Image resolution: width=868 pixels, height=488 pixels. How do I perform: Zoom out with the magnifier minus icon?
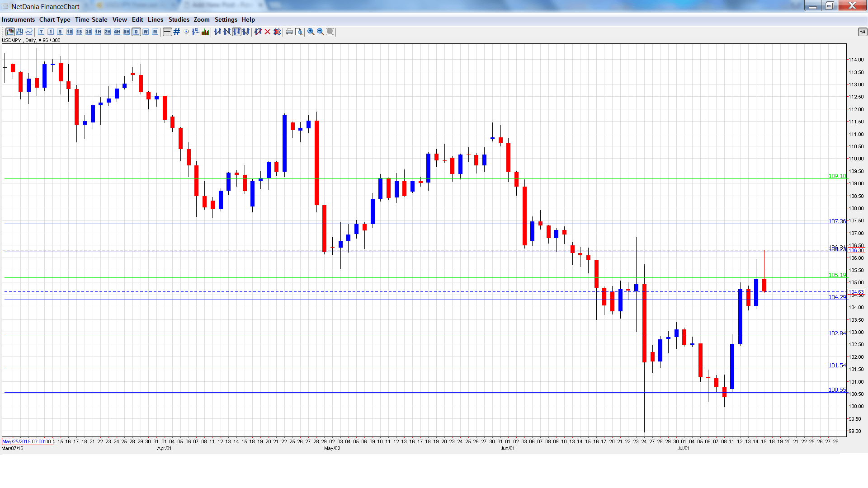(321, 32)
